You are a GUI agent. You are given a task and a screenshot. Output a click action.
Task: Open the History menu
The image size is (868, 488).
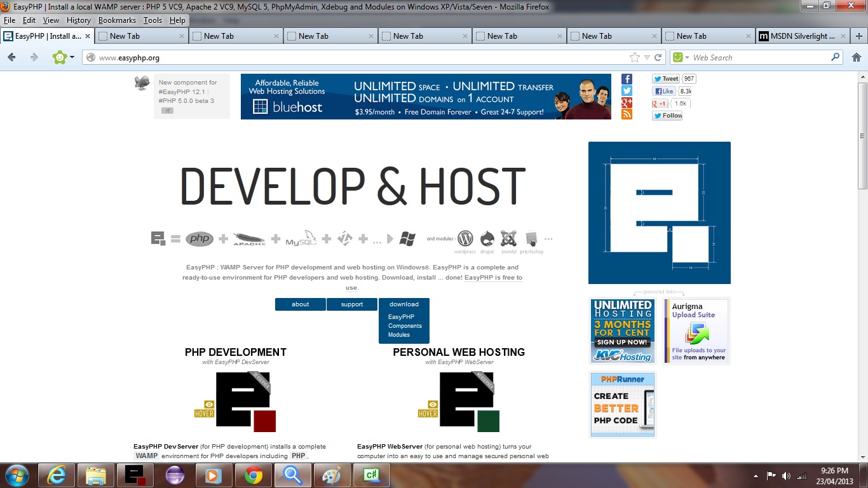79,20
